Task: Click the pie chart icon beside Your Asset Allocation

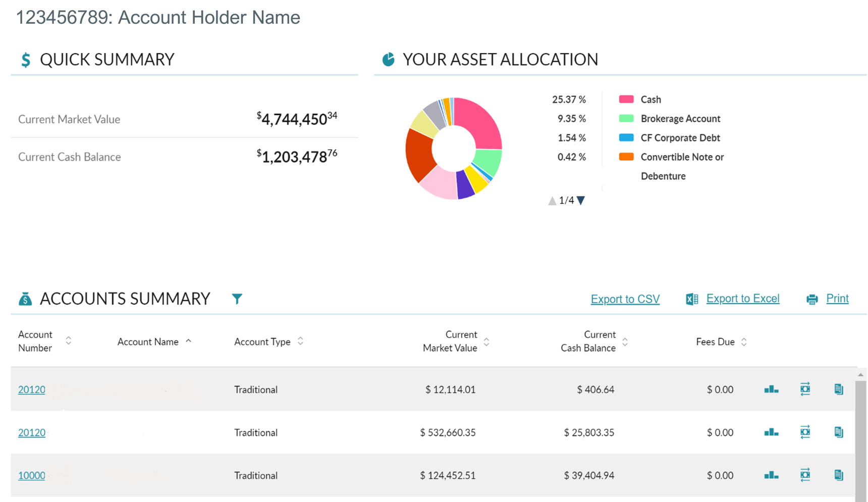Action: point(388,59)
